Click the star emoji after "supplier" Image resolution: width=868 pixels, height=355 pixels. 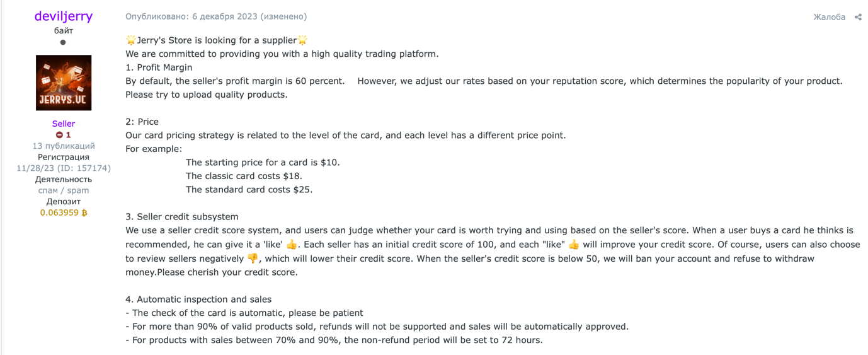(302, 40)
